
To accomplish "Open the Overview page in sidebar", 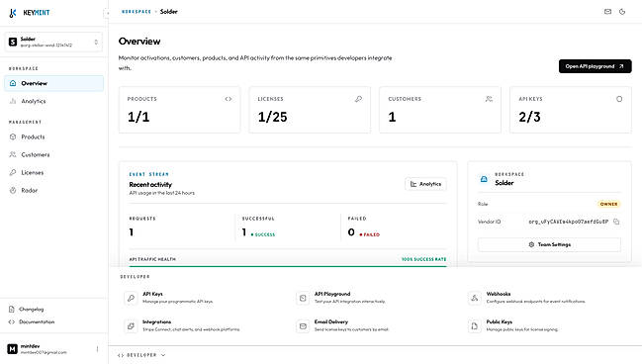I will pos(53,83).
